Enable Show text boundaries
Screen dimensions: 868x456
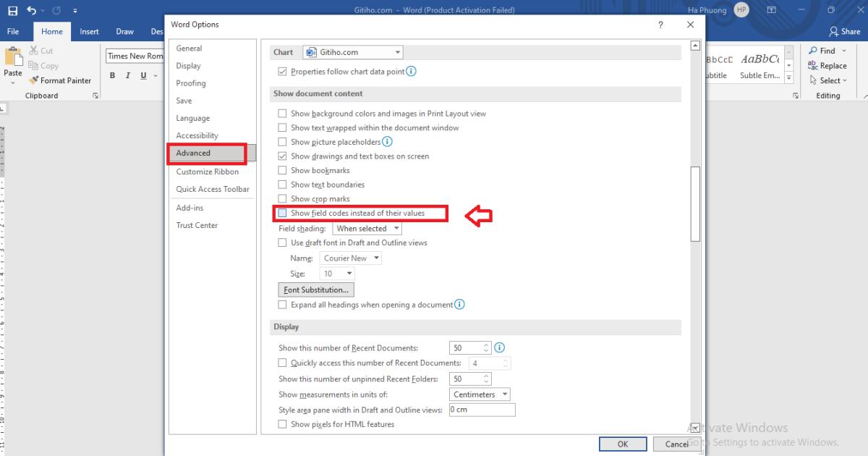tap(283, 185)
